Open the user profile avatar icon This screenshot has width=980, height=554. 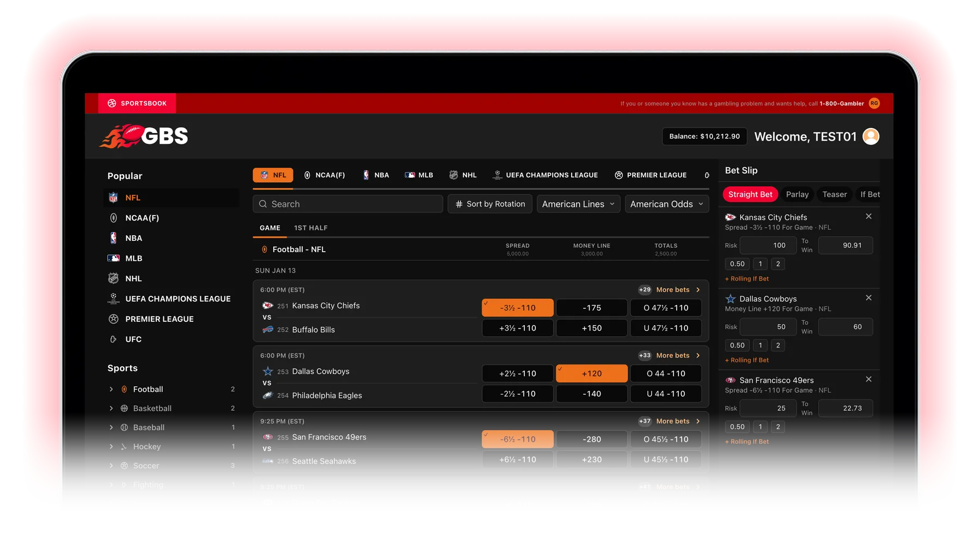tap(871, 136)
